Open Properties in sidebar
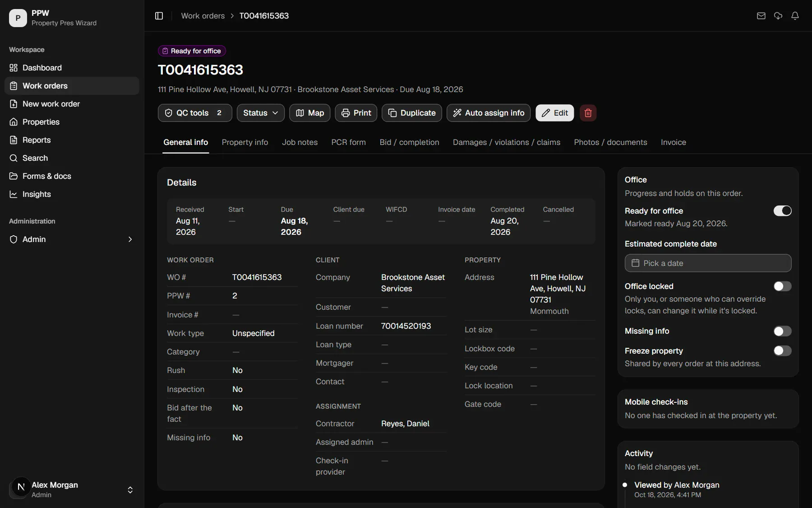Image resolution: width=812 pixels, height=508 pixels. [x=72, y=122]
